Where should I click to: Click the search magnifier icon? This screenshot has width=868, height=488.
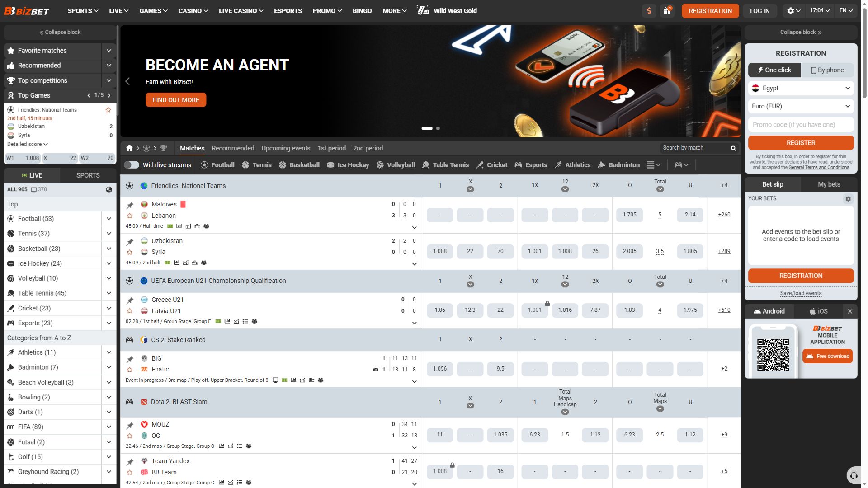733,148
